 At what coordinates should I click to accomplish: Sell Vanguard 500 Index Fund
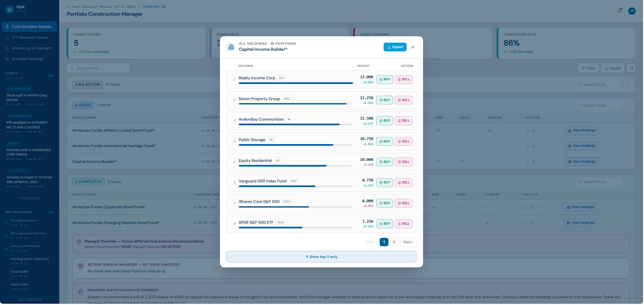(404, 182)
